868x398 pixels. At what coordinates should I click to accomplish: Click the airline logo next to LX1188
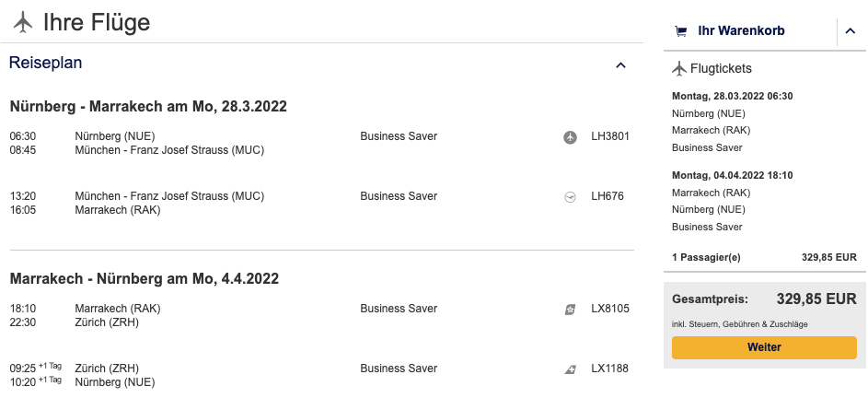570,369
